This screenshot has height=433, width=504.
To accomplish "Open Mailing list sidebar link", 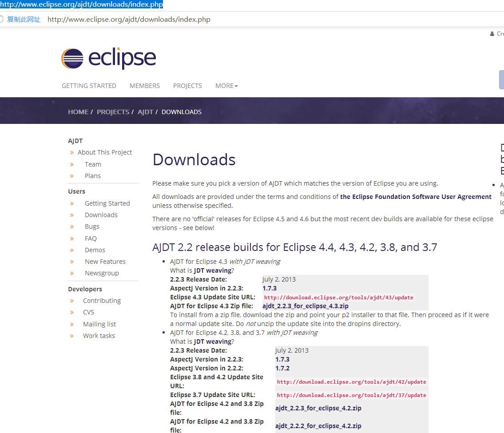I will pos(99,324).
